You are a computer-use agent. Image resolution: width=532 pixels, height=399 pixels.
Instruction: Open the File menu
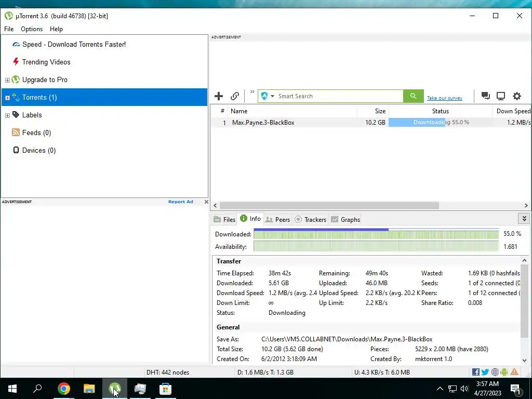[9, 29]
